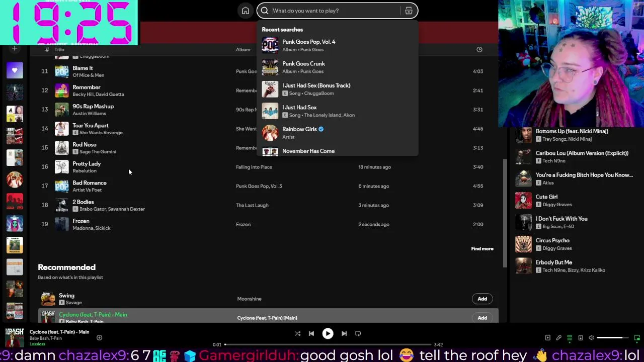Open recent search Punk Goes Crunk
The height and width of the screenshot is (362, 644).
[337, 67]
